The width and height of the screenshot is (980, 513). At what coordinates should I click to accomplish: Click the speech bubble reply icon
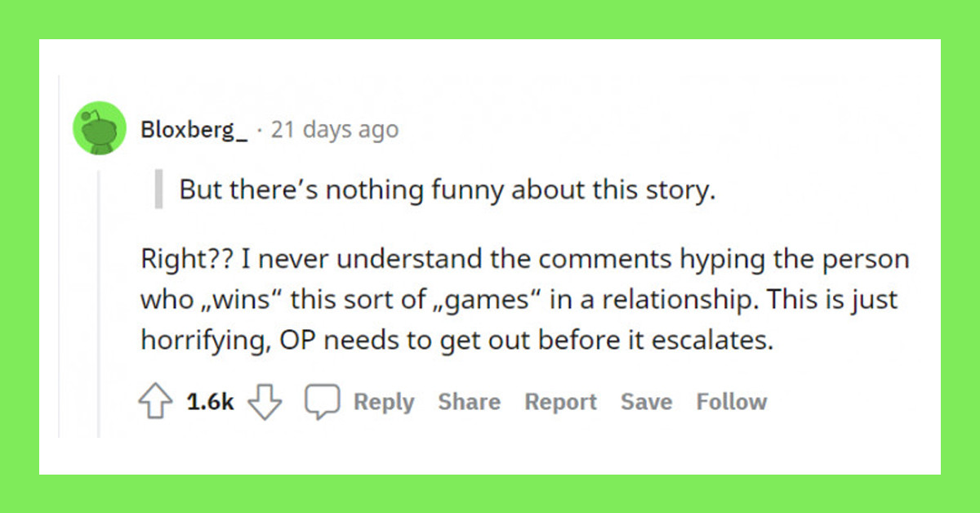322,402
